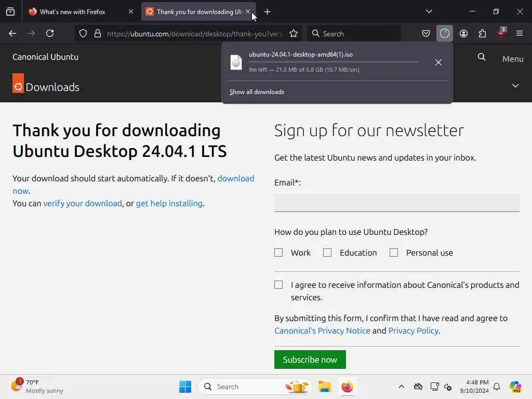Reload the current page

click(50, 34)
